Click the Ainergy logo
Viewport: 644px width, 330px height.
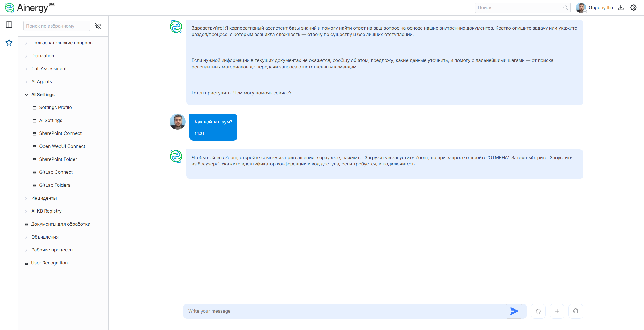pyautogui.click(x=30, y=8)
